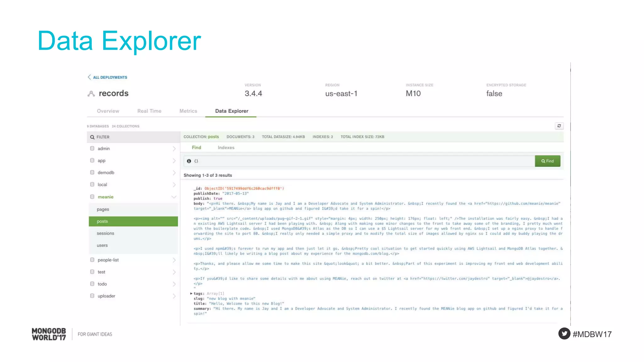Switch to the Real Time tab
Image resolution: width=644 pixels, height=362 pixels.
click(149, 111)
